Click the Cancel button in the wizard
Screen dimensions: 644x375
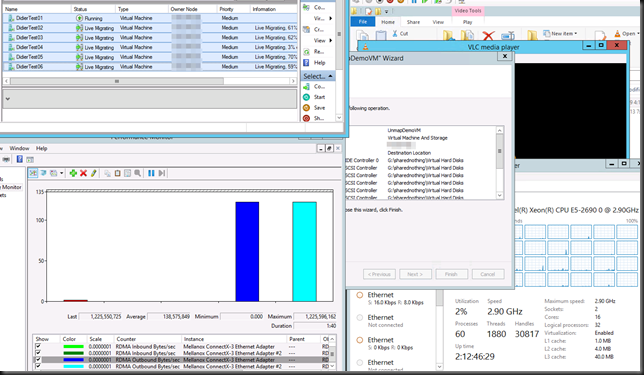tap(488, 274)
